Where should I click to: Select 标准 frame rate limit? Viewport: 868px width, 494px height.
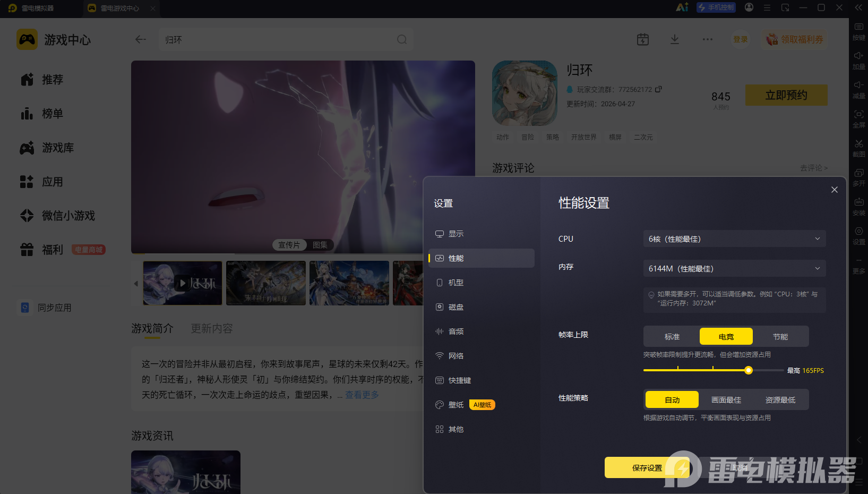672,337
